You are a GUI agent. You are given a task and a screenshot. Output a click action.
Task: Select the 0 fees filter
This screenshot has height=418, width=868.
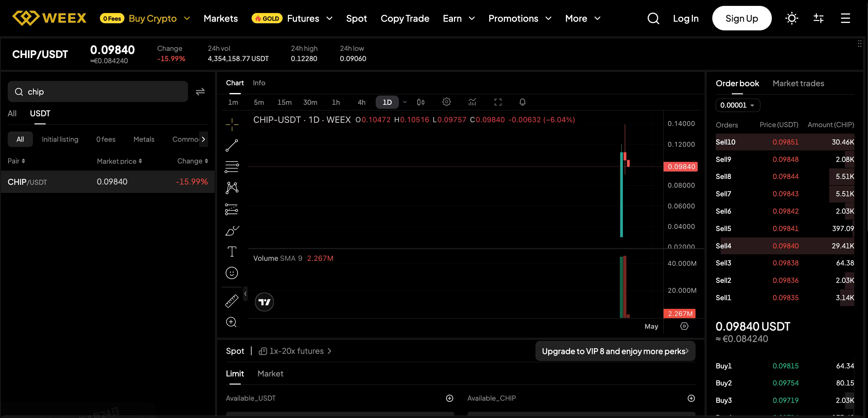[106, 139]
